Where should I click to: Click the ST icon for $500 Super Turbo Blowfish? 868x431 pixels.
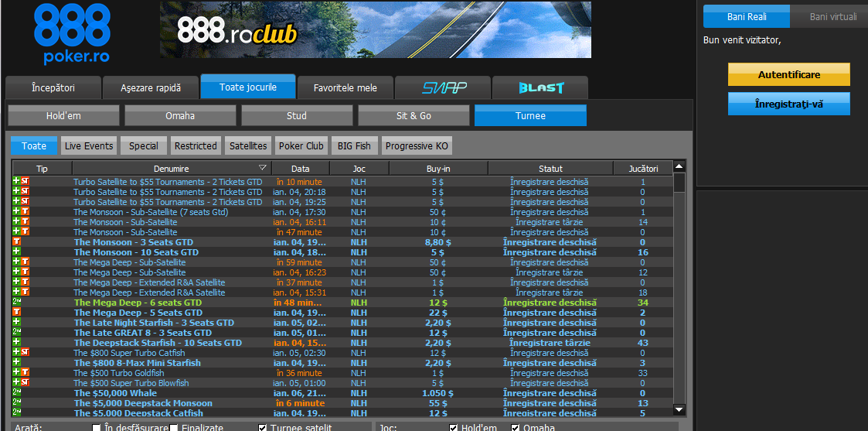[26, 382]
